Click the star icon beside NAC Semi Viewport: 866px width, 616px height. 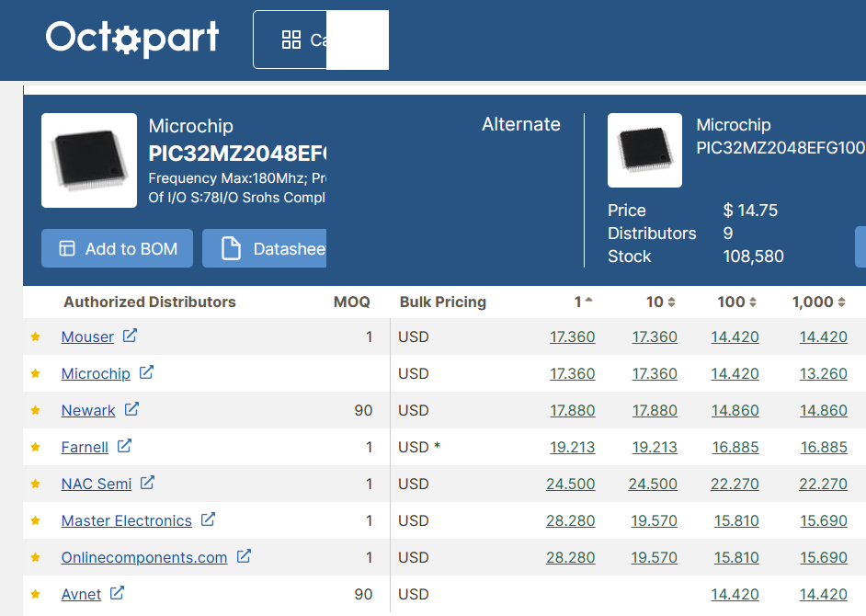(x=35, y=484)
